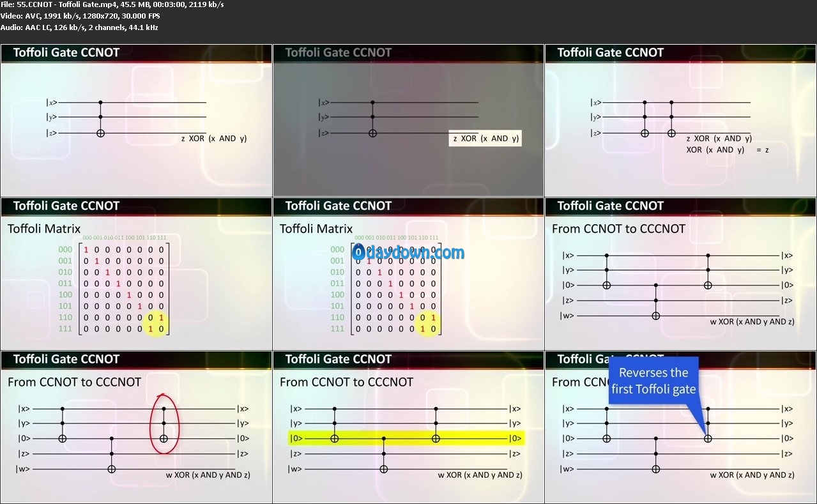Click the "Reverses the first Toffoli gate" callout
The width and height of the screenshot is (817, 504).
(653, 381)
